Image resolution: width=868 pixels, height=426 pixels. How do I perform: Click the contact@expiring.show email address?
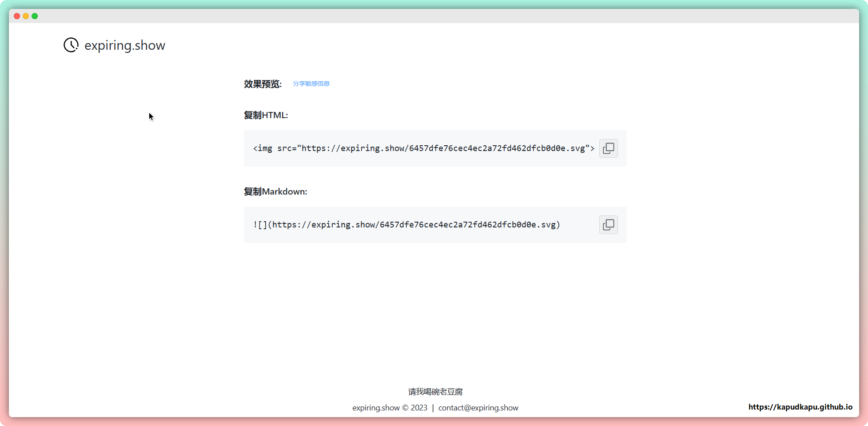478,408
